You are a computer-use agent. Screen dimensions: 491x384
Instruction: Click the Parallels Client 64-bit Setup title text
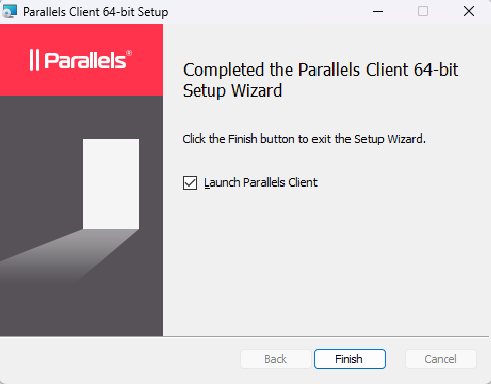tap(95, 12)
